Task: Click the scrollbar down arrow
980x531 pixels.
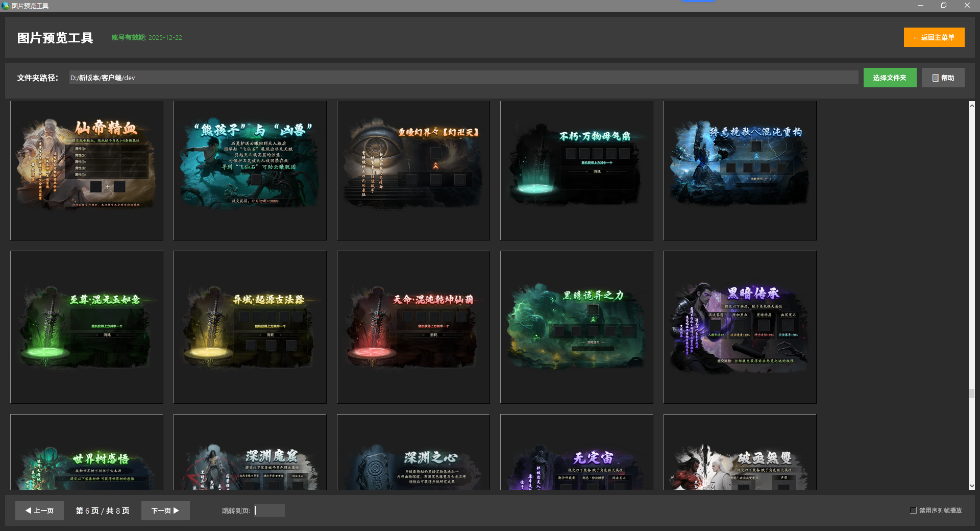Action: click(972, 486)
